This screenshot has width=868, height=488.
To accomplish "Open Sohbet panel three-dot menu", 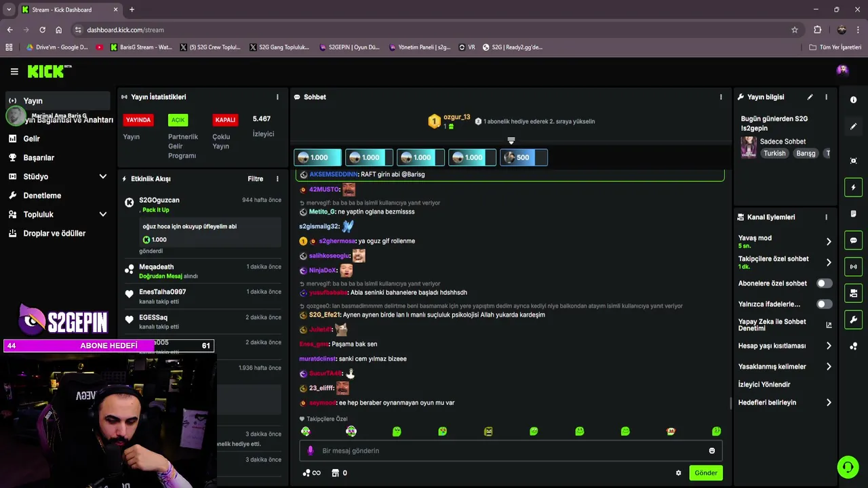I will coord(721,97).
